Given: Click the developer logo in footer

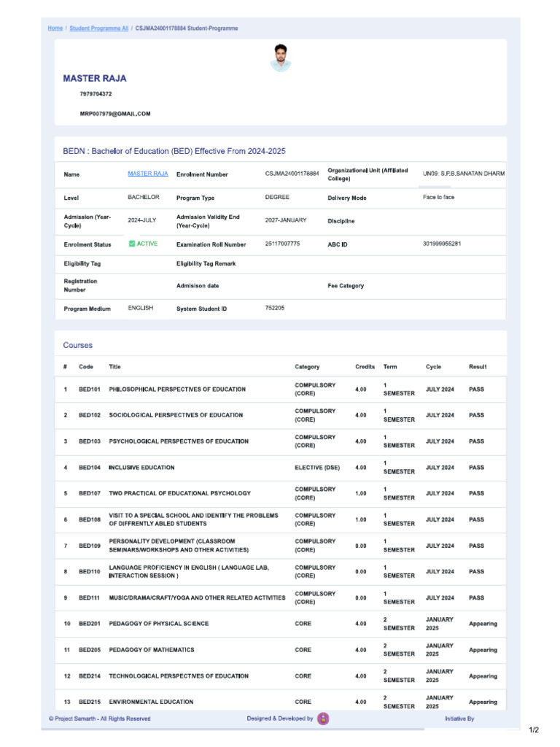Looking at the screenshot, I should [323, 719].
